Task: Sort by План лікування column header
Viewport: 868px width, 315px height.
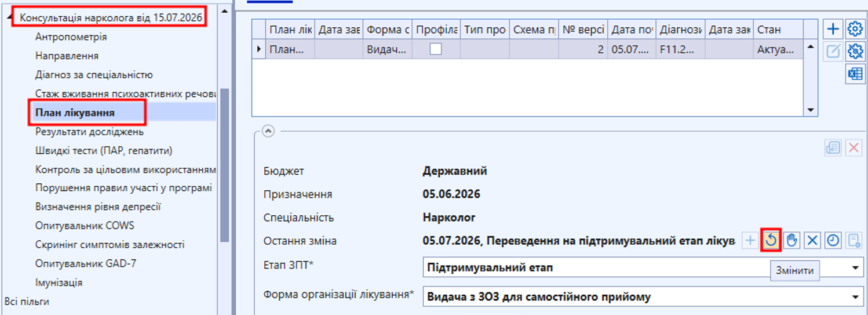Action: click(x=290, y=30)
